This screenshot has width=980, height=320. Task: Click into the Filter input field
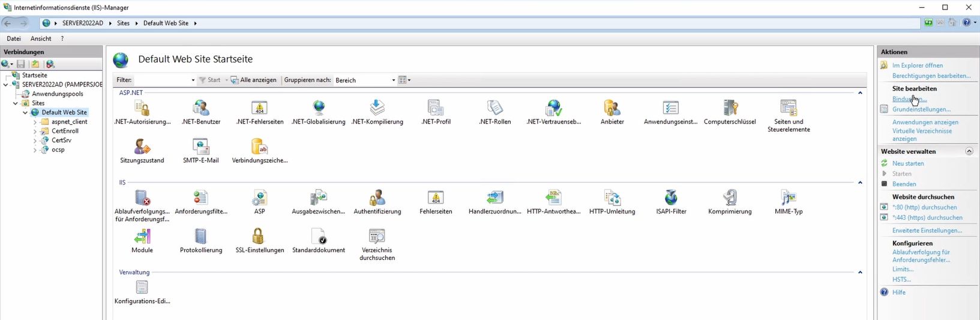pyautogui.click(x=162, y=80)
